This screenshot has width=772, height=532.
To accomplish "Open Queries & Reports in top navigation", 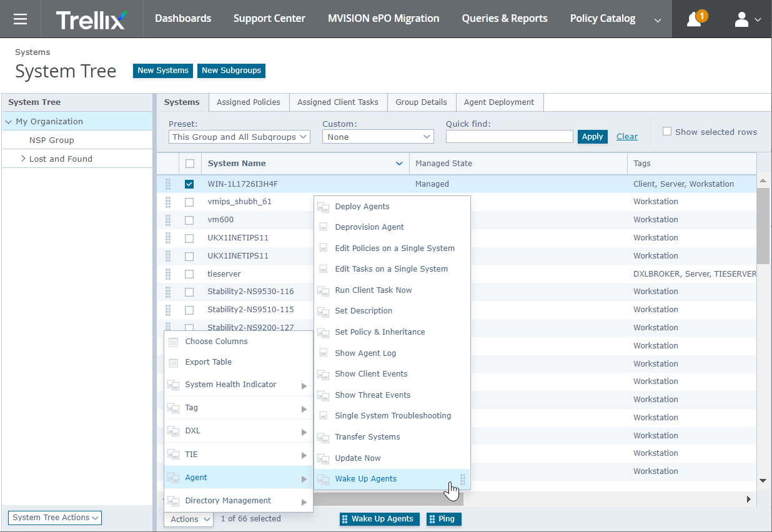I will (505, 19).
